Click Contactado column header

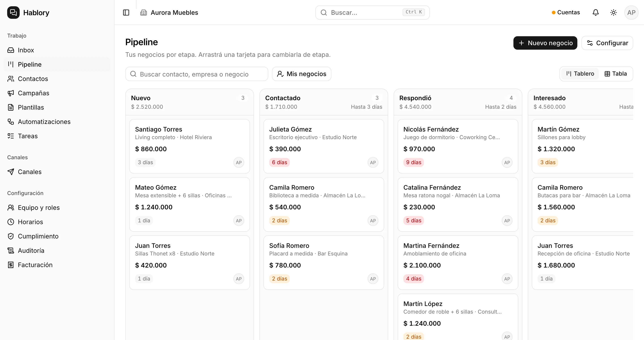coord(324,102)
